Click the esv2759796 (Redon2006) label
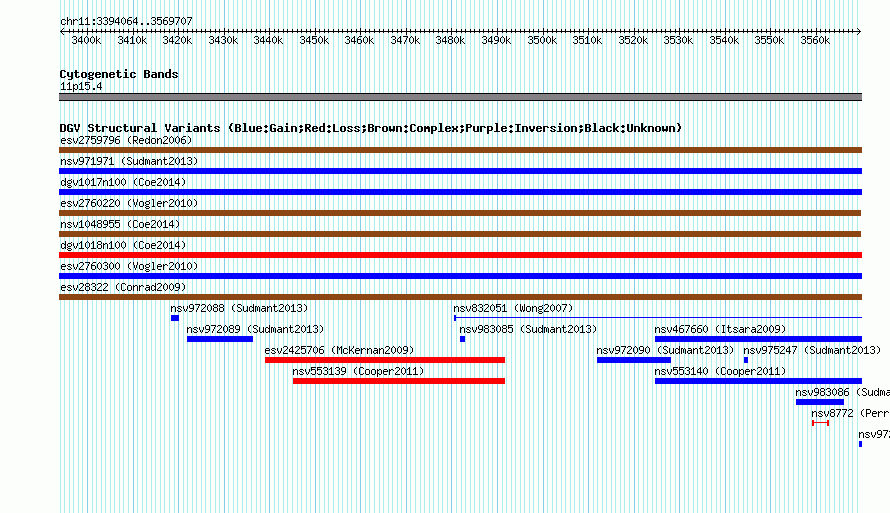The width and height of the screenshot is (890, 513). pos(126,140)
